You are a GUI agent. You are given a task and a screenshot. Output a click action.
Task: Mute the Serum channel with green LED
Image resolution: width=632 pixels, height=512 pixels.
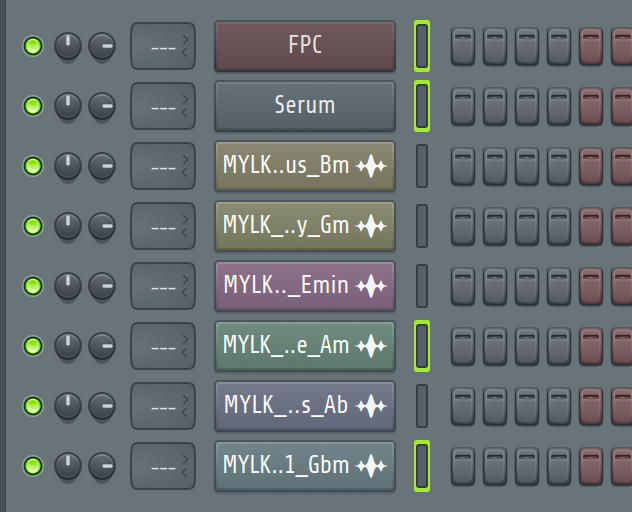click(33, 106)
